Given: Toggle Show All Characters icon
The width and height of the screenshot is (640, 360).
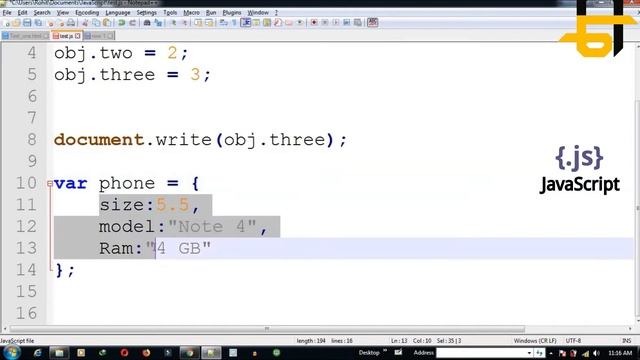Looking at the screenshot, I should tap(234, 23).
